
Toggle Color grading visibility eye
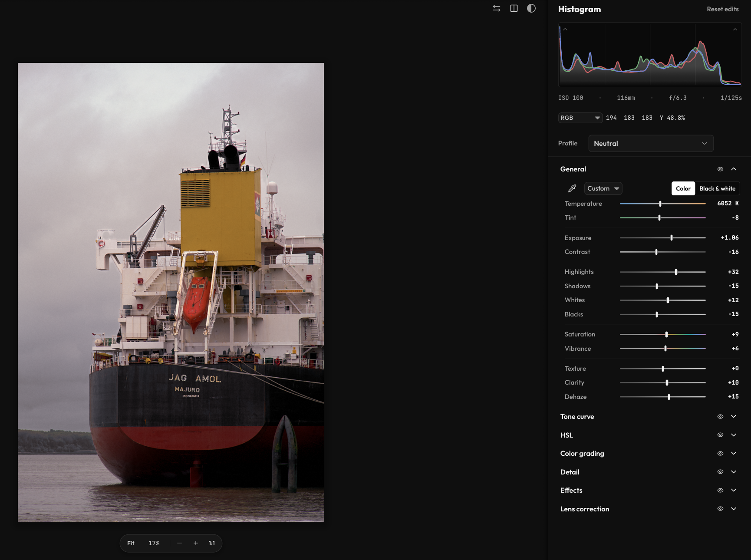click(720, 453)
